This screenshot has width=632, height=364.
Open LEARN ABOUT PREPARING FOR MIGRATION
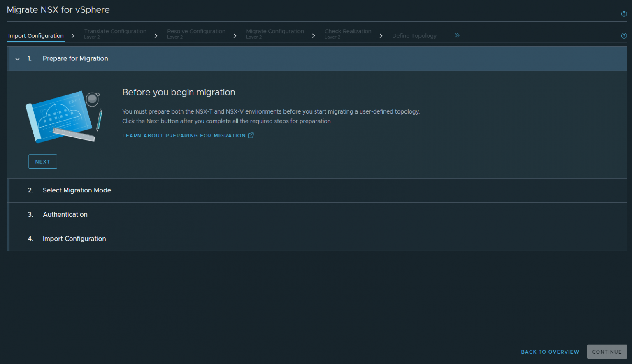pos(184,135)
